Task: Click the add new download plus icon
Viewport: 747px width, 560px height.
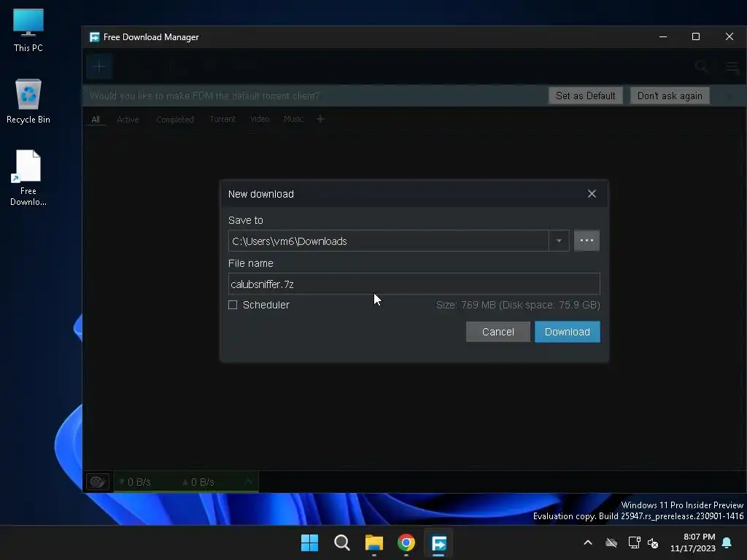Action: pyautogui.click(x=99, y=66)
